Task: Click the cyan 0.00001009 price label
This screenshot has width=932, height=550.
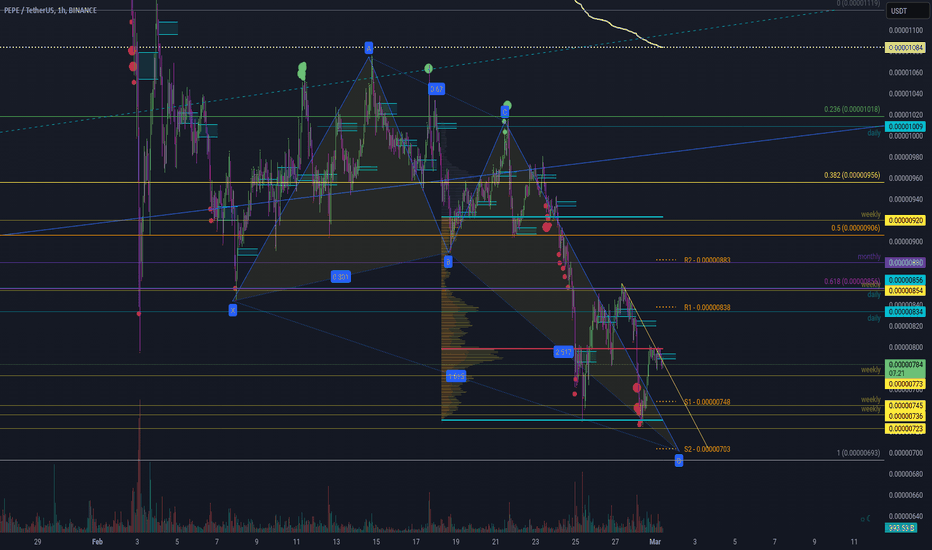Action: [905, 127]
